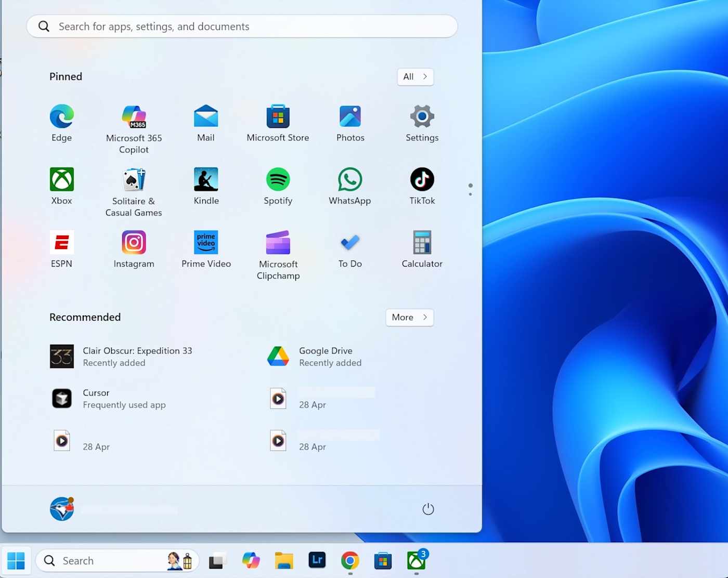
Task: Open Edge from the pinned apps
Action: pos(62,123)
